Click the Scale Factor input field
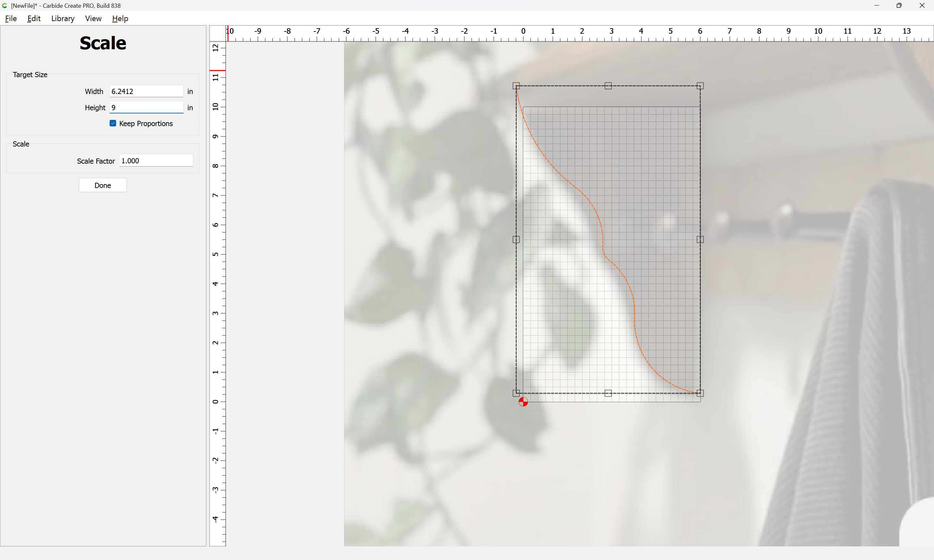This screenshot has height=560, width=934. click(156, 161)
